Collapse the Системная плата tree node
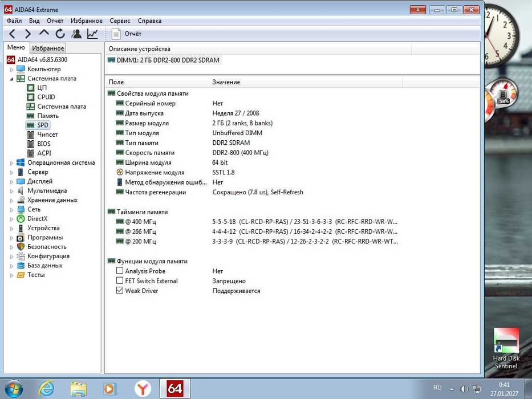Screen dimensions: 532x399 click(x=11, y=79)
